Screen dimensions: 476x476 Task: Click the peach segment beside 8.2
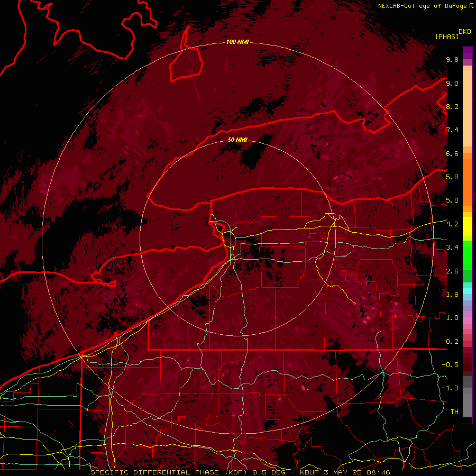point(467,108)
